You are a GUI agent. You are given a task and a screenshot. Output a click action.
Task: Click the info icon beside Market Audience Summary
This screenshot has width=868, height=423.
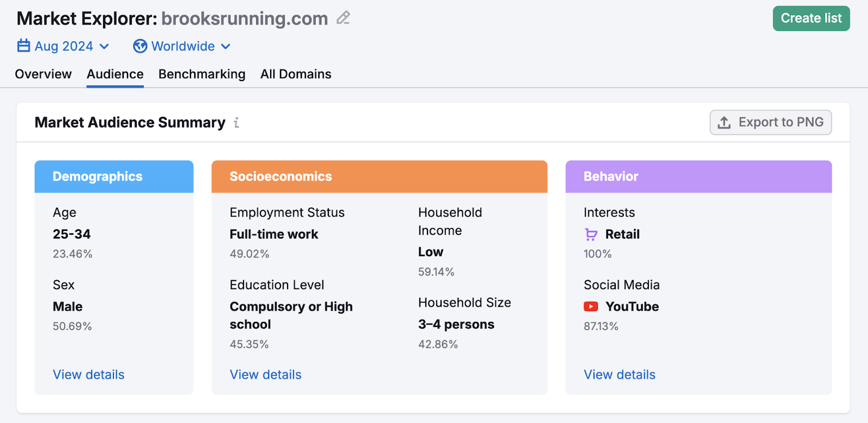click(x=237, y=123)
